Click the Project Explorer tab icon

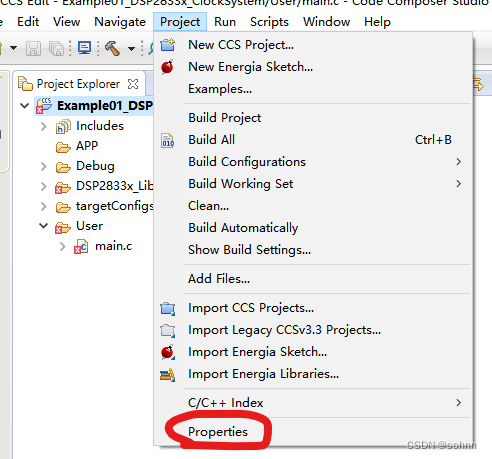point(25,83)
